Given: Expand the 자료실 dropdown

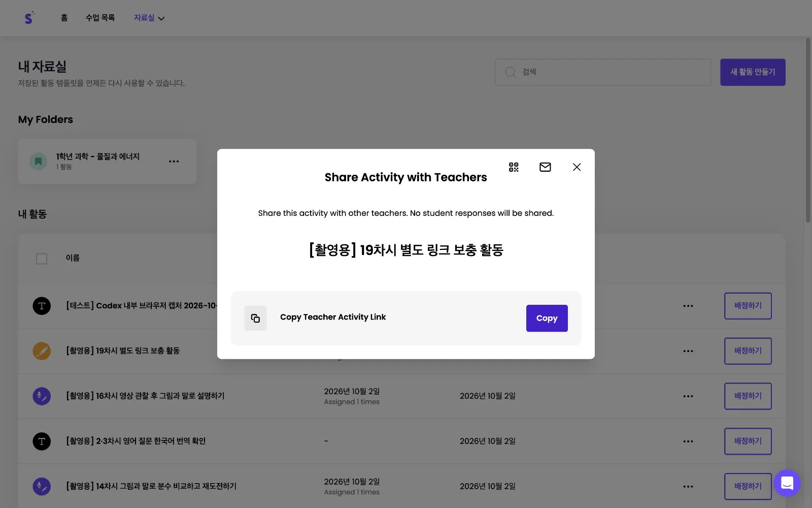Looking at the screenshot, I should 149,18.
